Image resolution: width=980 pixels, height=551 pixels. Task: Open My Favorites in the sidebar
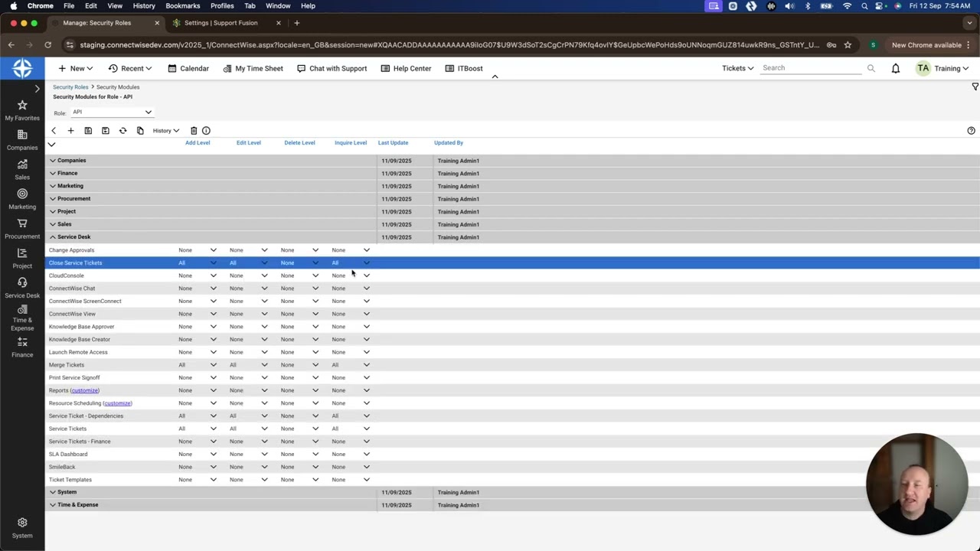22,111
